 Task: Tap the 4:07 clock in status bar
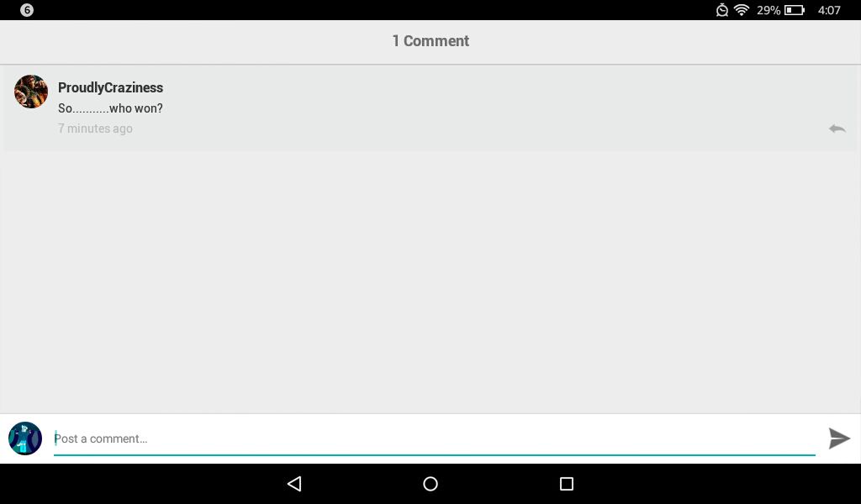click(x=829, y=10)
